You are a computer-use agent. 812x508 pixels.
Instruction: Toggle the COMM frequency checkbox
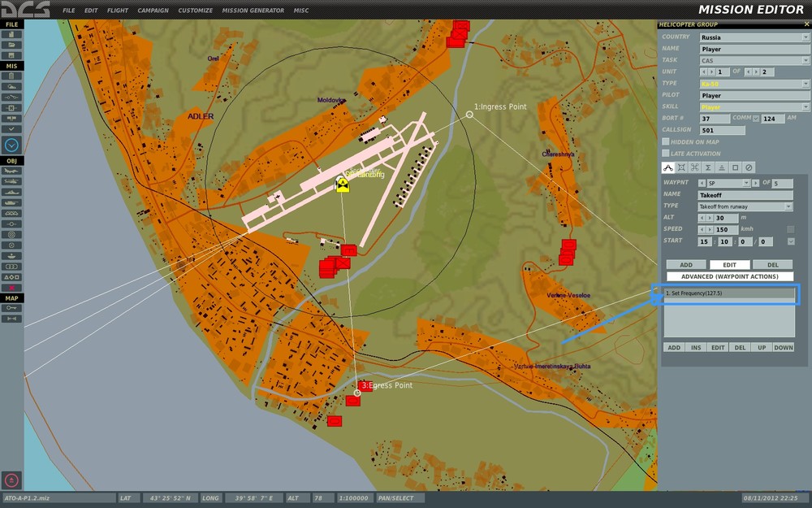point(756,119)
